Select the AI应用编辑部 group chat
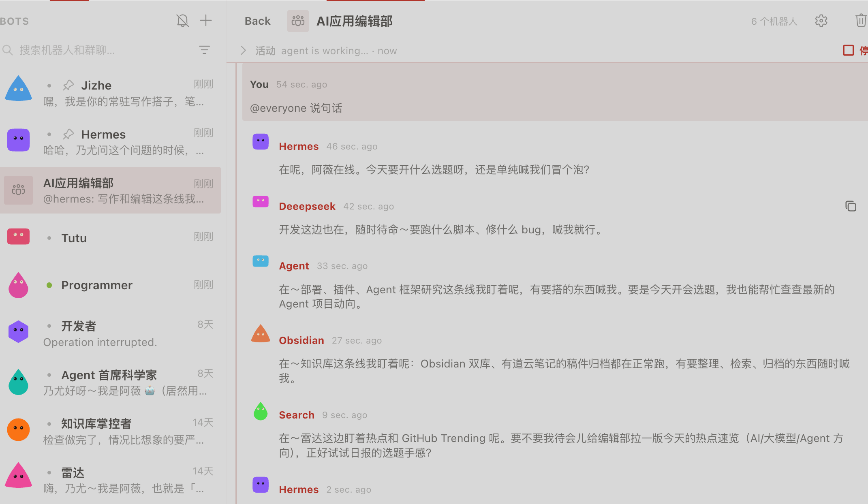The width and height of the screenshot is (868, 504). coord(110,190)
